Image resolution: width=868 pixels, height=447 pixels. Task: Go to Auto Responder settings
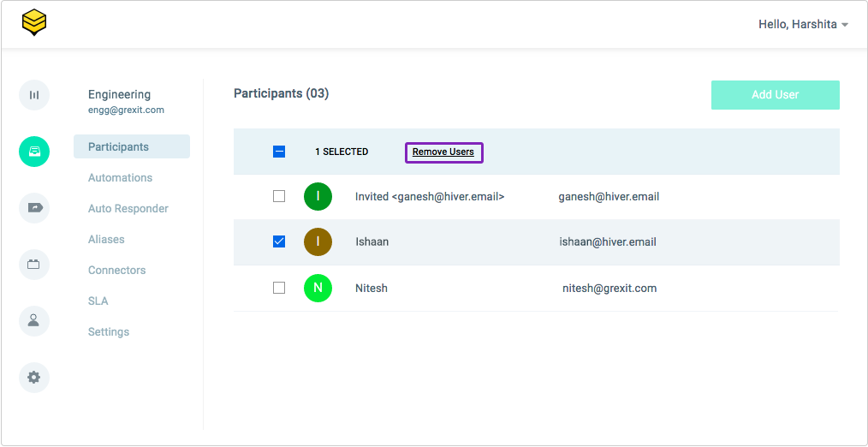coord(128,209)
